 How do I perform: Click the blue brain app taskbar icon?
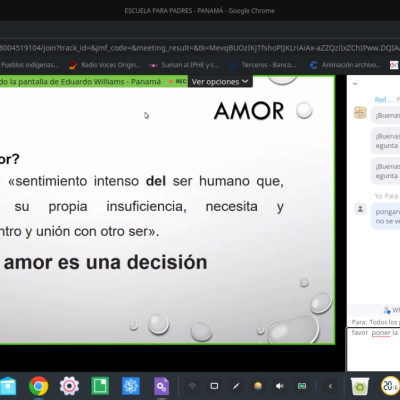point(131,386)
